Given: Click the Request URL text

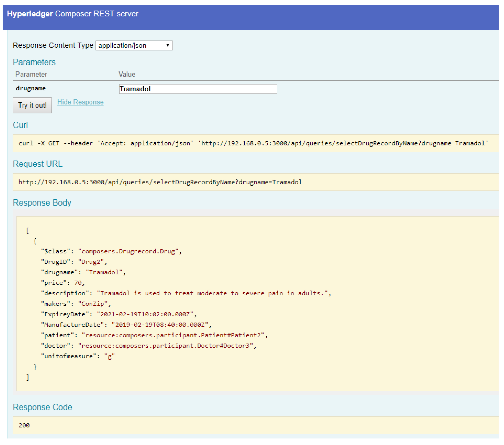Looking at the screenshot, I should 160,182.
